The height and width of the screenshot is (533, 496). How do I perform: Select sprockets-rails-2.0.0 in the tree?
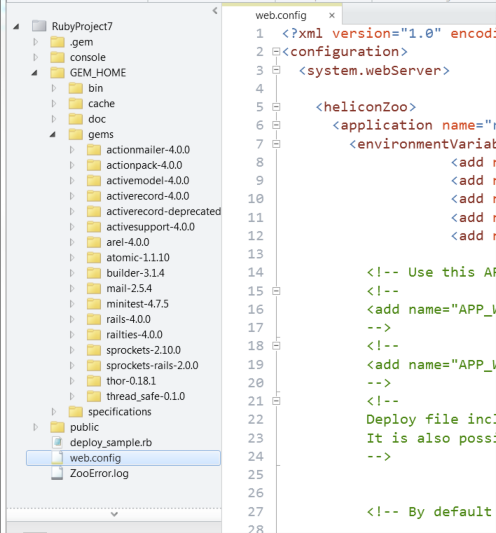click(152, 365)
